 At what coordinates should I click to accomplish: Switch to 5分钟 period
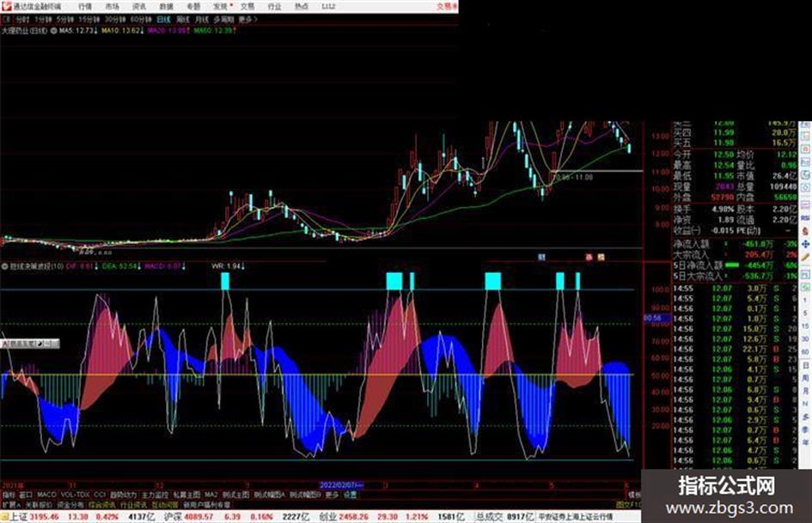point(65,19)
